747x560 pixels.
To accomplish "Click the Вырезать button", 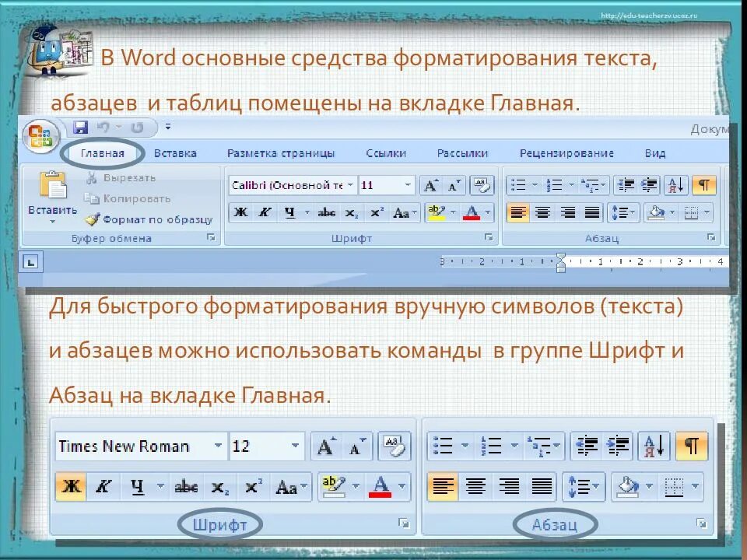I will point(121,178).
